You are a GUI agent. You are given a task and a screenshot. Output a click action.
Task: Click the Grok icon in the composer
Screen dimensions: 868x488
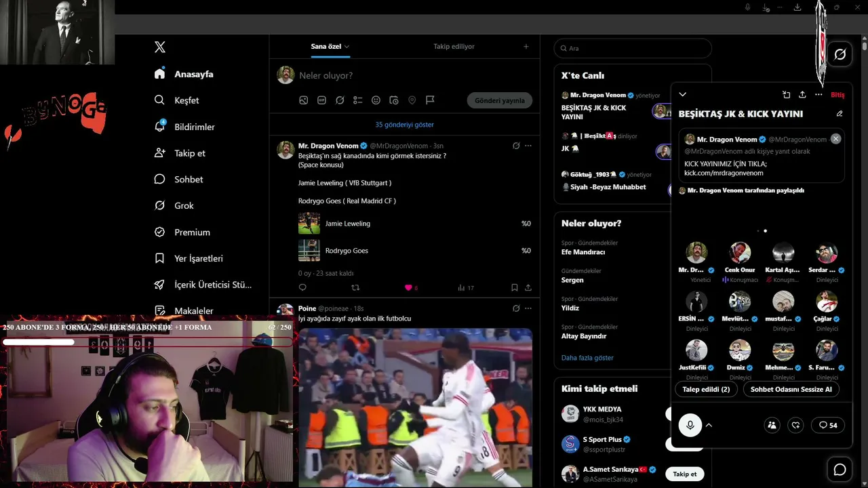tap(340, 100)
